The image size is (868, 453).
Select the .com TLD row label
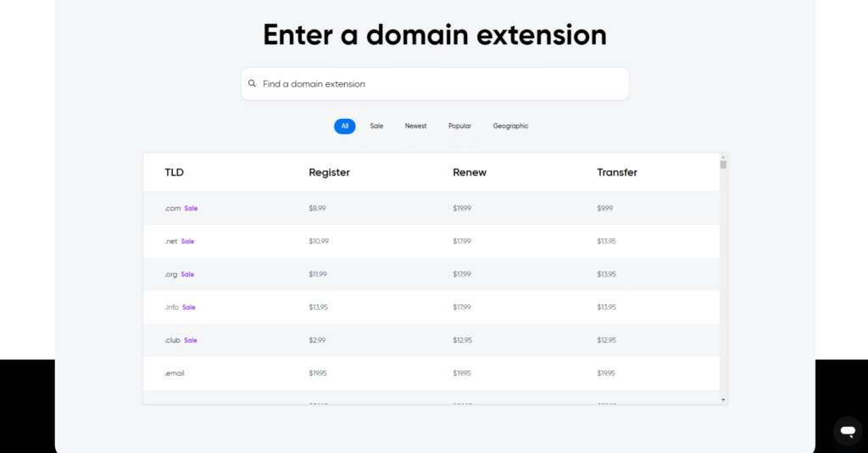173,209
